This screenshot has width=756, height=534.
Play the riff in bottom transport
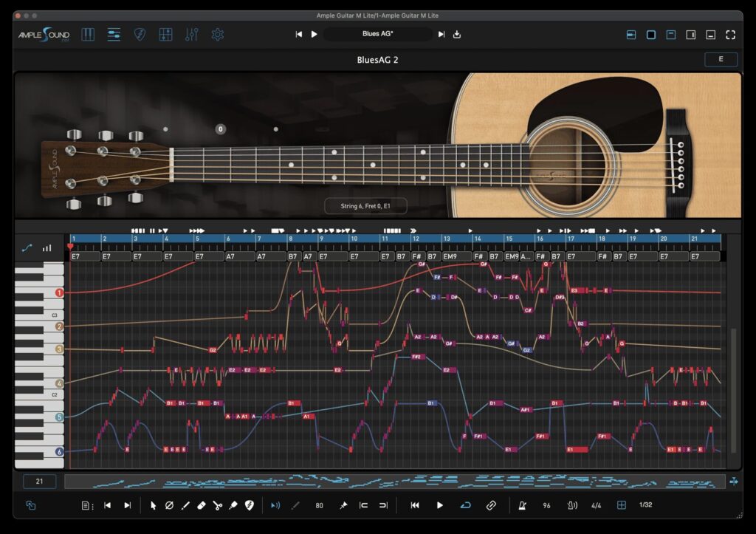tap(440, 505)
